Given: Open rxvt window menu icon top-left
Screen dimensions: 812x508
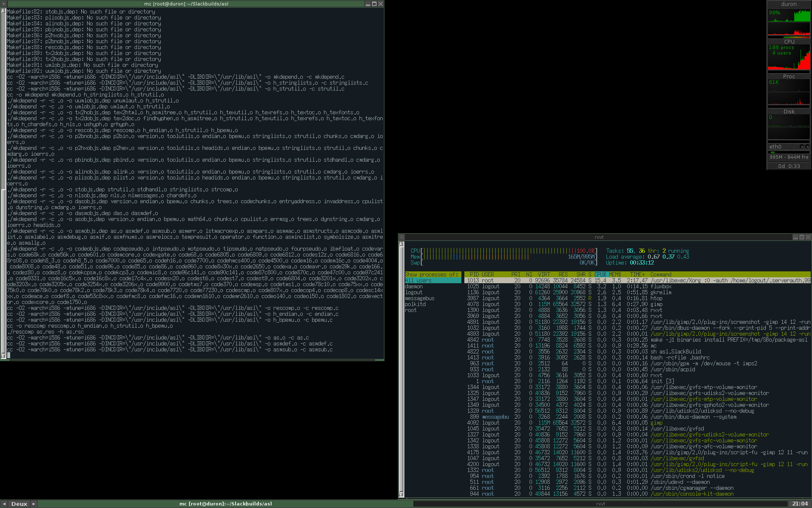Looking at the screenshot, I should 402,237.
